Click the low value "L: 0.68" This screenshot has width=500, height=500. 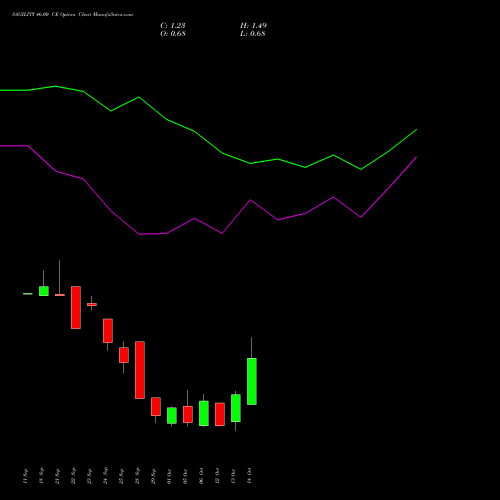click(x=253, y=34)
